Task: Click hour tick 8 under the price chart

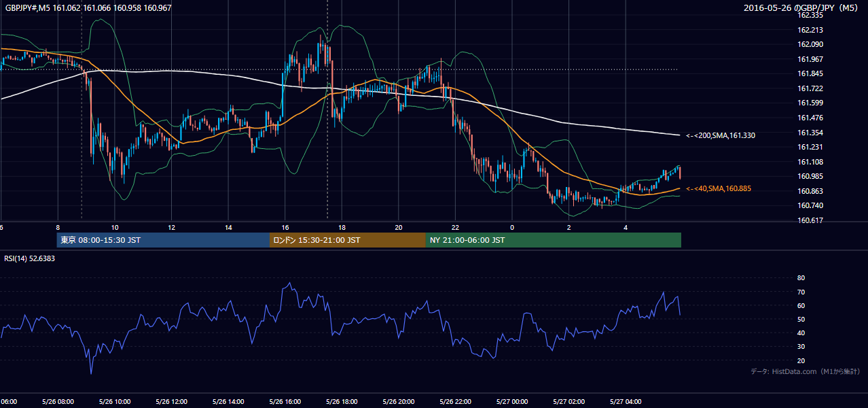Action: [x=58, y=227]
